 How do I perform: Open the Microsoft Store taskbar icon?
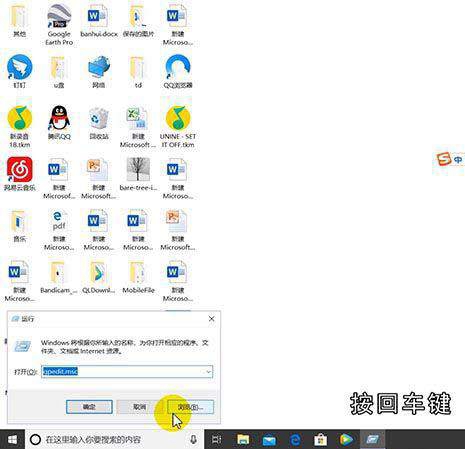pyautogui.click(x=321, y=440)
